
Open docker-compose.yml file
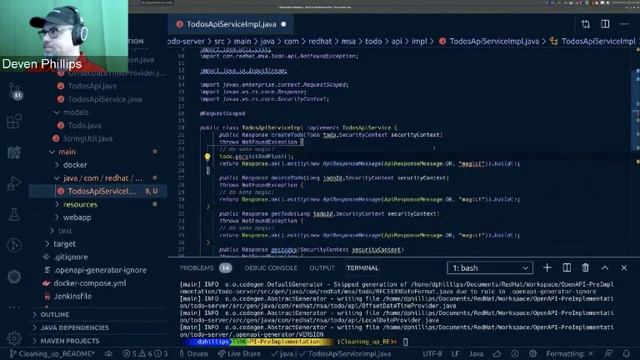(89, 283)
